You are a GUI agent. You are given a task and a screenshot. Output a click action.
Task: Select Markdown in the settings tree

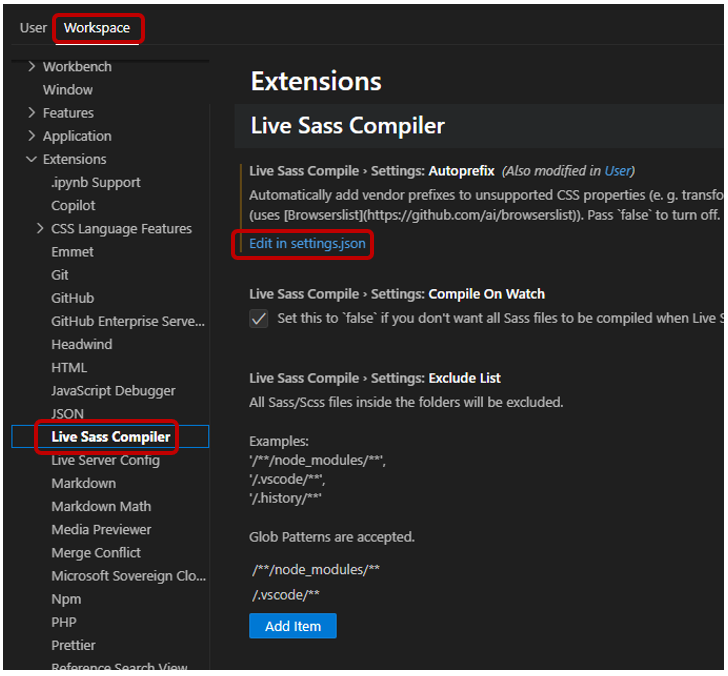click(84, 483)
